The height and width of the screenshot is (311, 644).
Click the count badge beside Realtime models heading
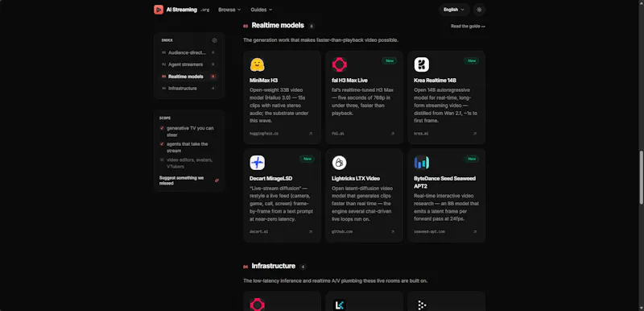[312, 27]
